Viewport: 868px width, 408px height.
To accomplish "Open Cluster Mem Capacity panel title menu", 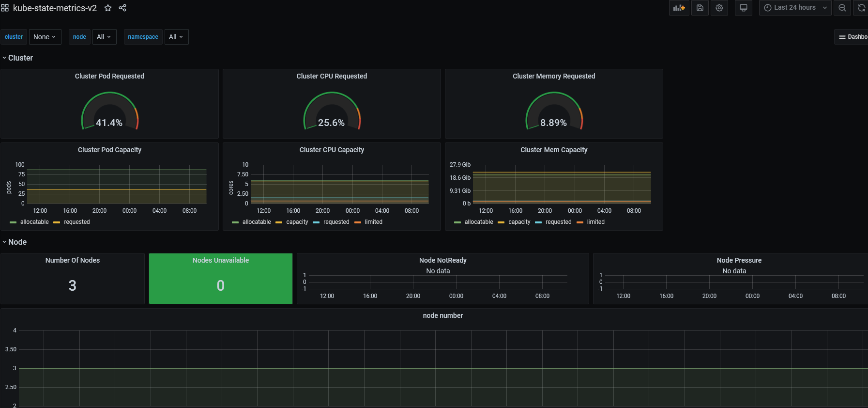I will [554, 150].
